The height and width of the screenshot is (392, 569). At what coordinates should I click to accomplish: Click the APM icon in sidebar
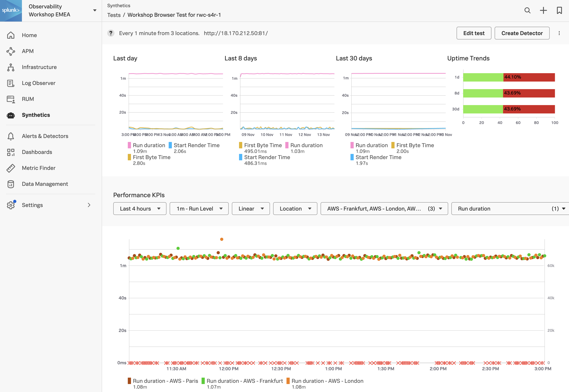[11, 51]
